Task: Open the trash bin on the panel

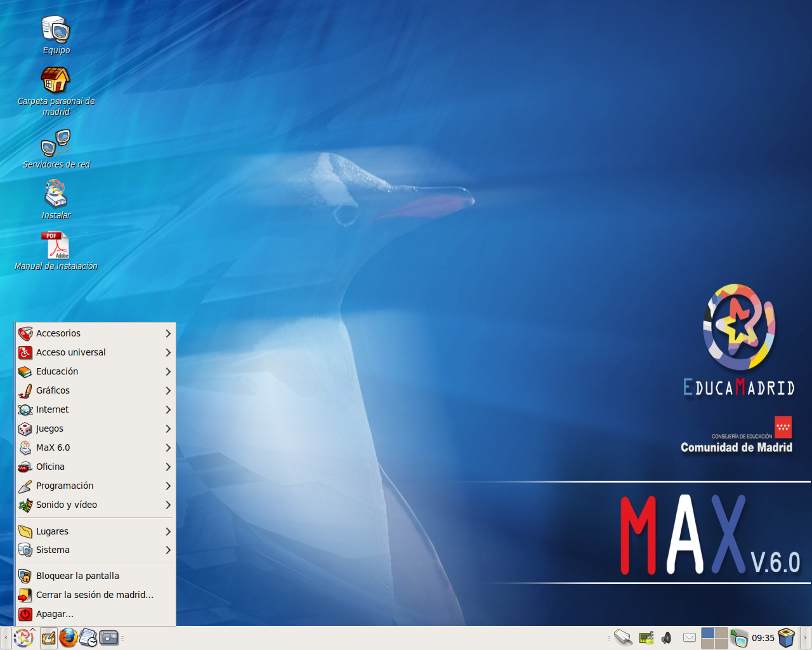Action: coord(787,637)
